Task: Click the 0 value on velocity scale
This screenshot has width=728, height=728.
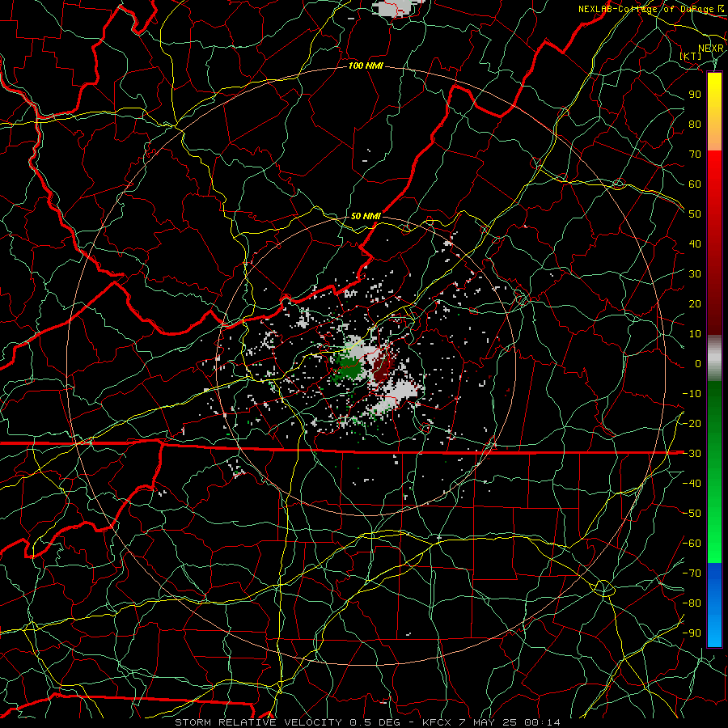Action: 698,364
